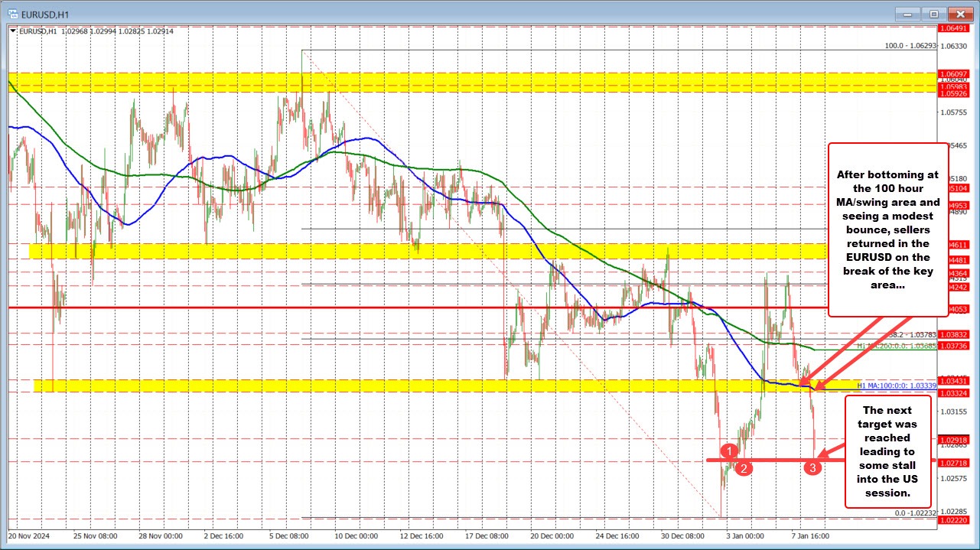Select the red circled 2 marker on the chart
The image size is (980, 550).
pos(743,467)
